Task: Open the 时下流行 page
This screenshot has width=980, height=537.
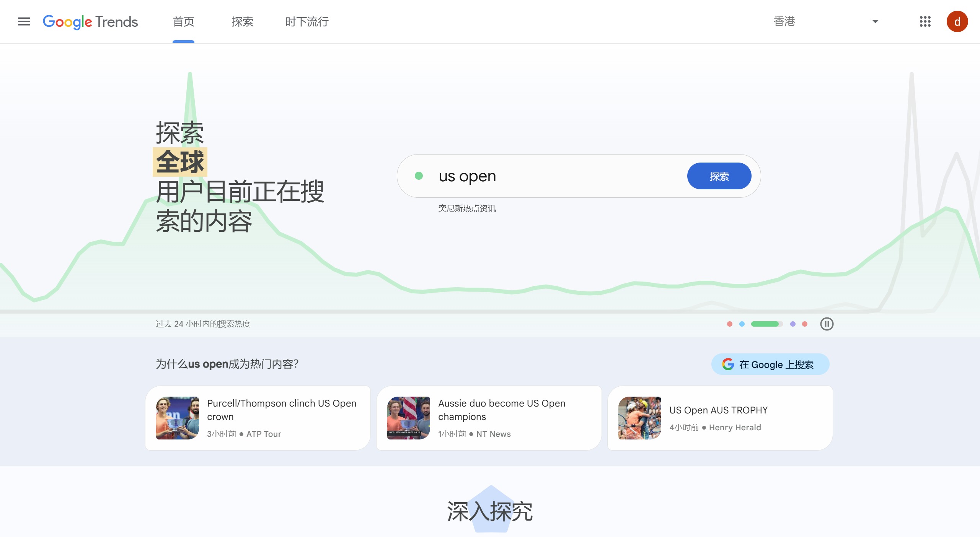Action: click(306, 22)
